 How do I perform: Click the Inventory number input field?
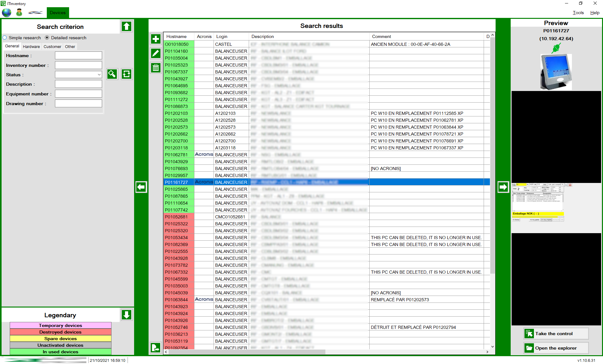point(79,65)
